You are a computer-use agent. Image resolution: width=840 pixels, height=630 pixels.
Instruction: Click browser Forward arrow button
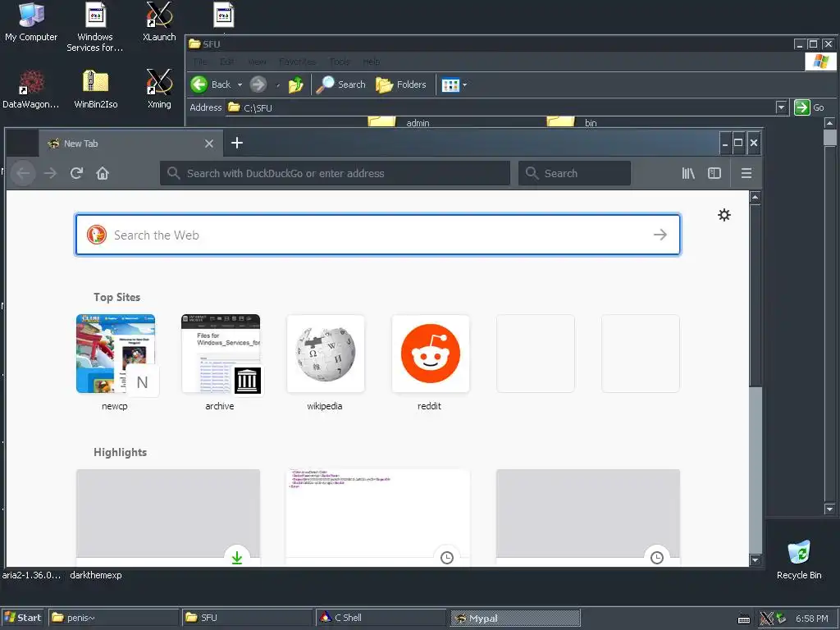[x=50, y=173]
